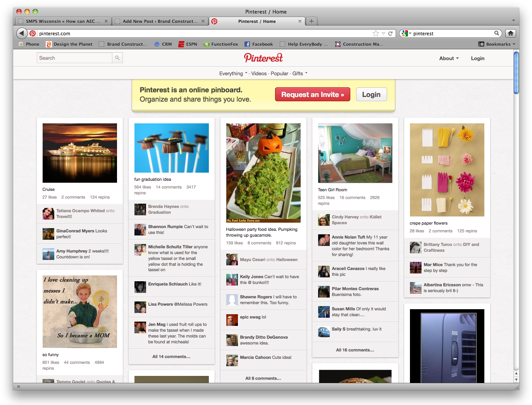This screenshot has height=405, width=532.
Task: Open the Facebook bookmark
Action: tap(258, 44)
